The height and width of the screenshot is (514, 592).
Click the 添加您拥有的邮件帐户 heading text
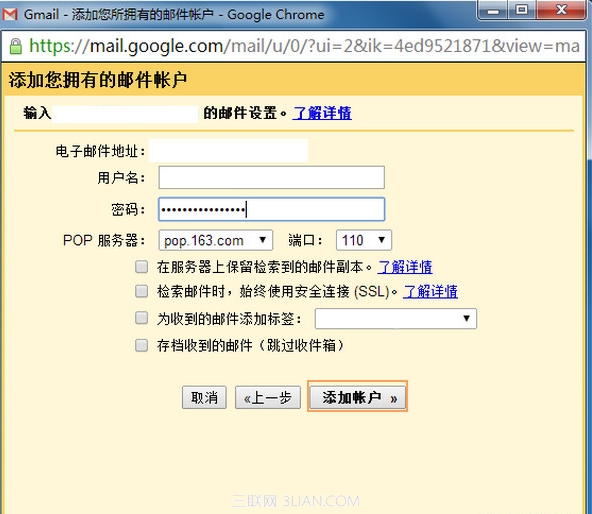coord(98,80)
